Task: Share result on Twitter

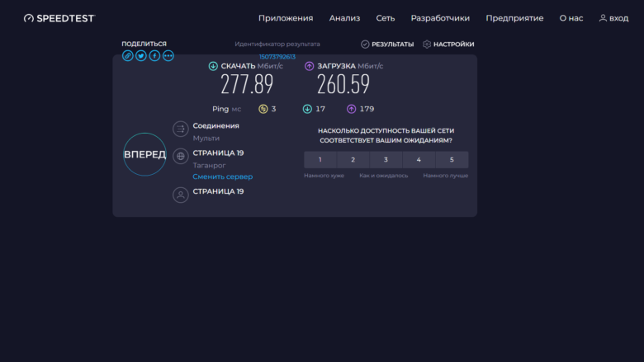Action: tap(141, 56)
